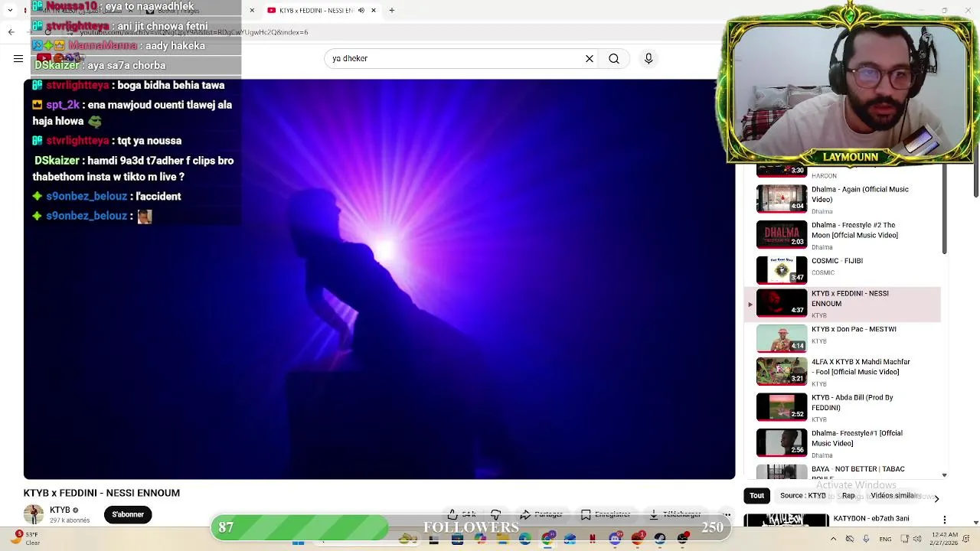Open thumbnail of Dhalma Freestyle #2 The Moon
The image size is (980, 551).
pyautogui.click(x=782, y=234)
